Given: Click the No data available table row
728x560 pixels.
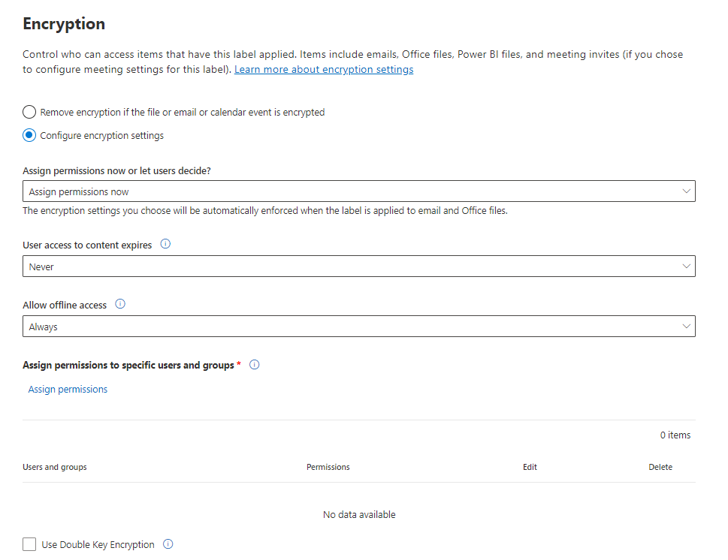Looking at the screenshot, I should click(x=359, y=514).
